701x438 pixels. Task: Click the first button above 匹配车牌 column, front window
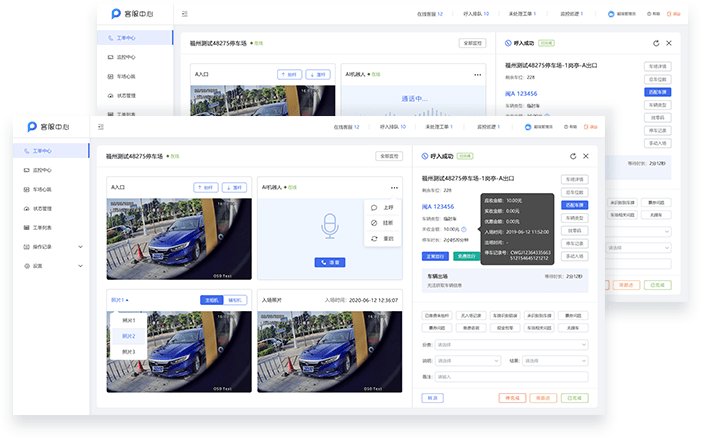click(x=574, y=180)
